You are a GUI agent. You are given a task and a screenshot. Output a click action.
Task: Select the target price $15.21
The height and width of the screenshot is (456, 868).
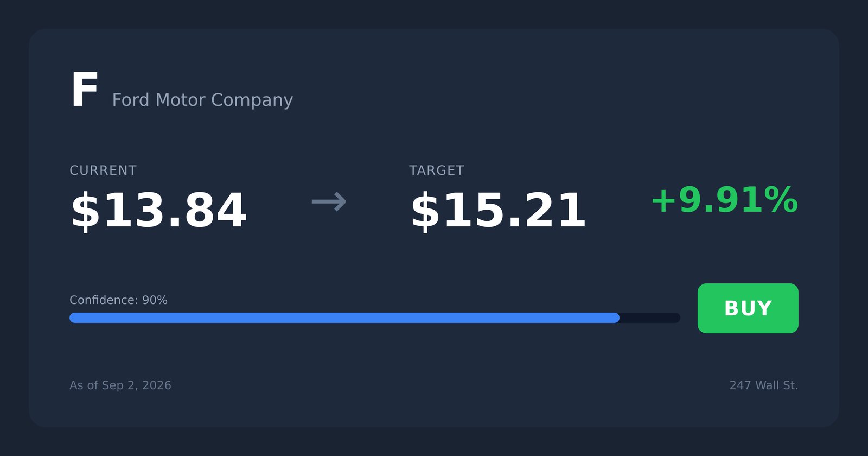498,211
